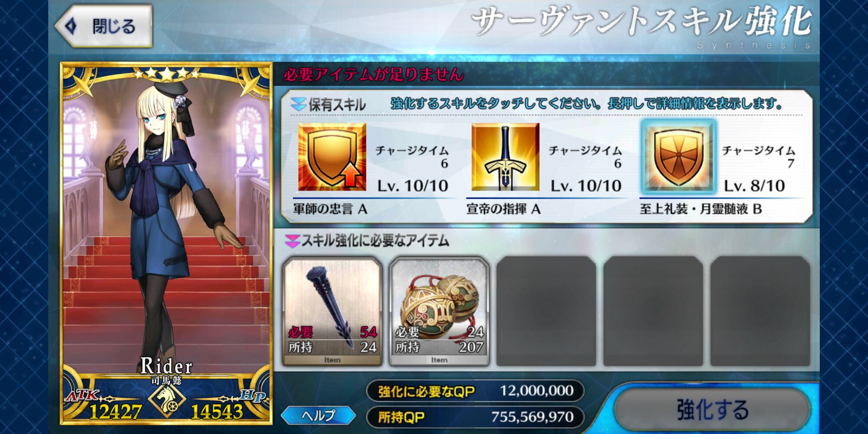
Task: Click the Rider class chess knight icon
Action: (x=167, y=400)
